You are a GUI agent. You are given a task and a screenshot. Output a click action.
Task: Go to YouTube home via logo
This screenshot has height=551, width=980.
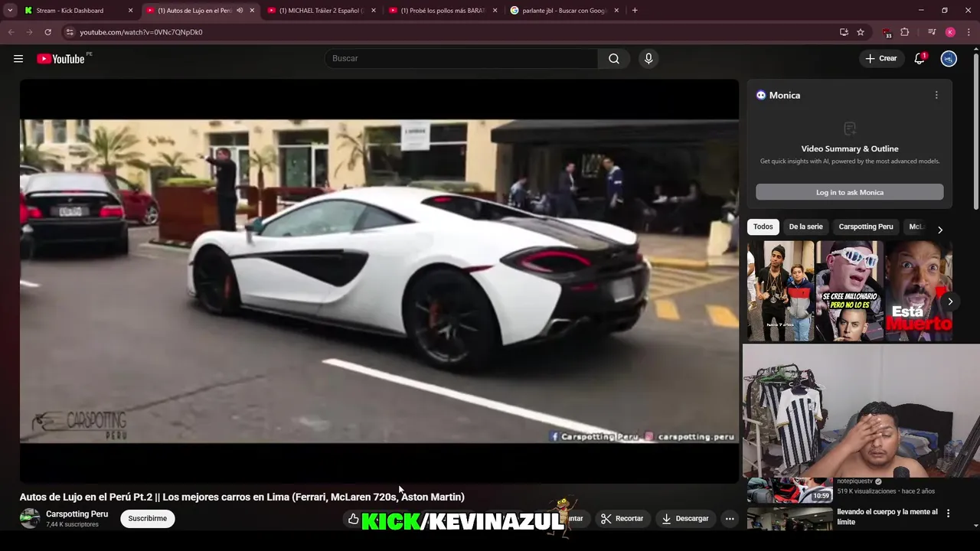click(x=60, y=59)
